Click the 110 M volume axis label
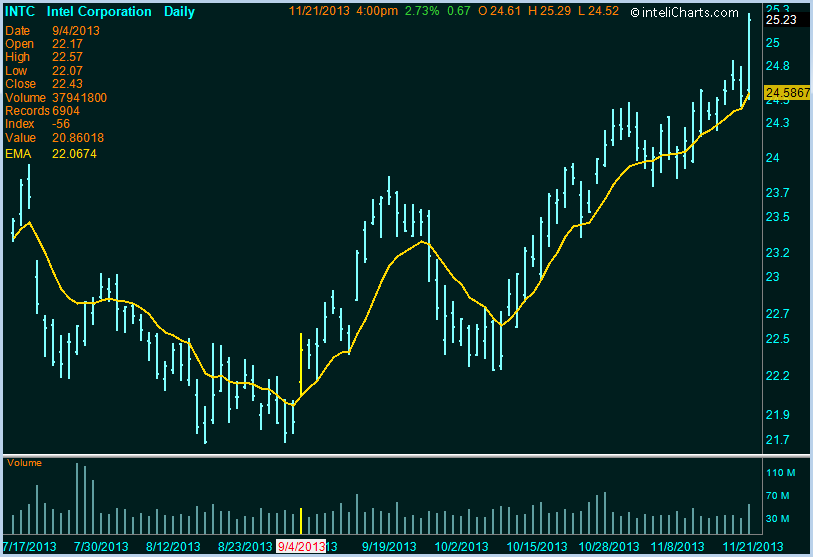Screen dimensions: 813x557 coord(780,472)
